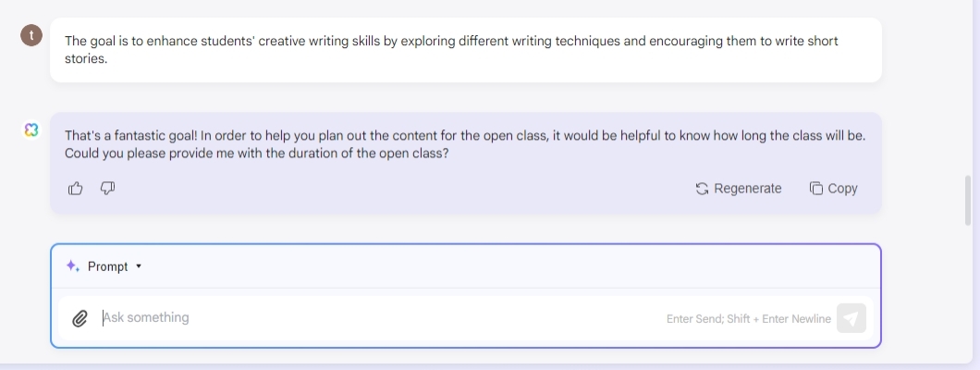Click the blank space right of Ask something placeholder
The image size is (980, 370).
416,318
